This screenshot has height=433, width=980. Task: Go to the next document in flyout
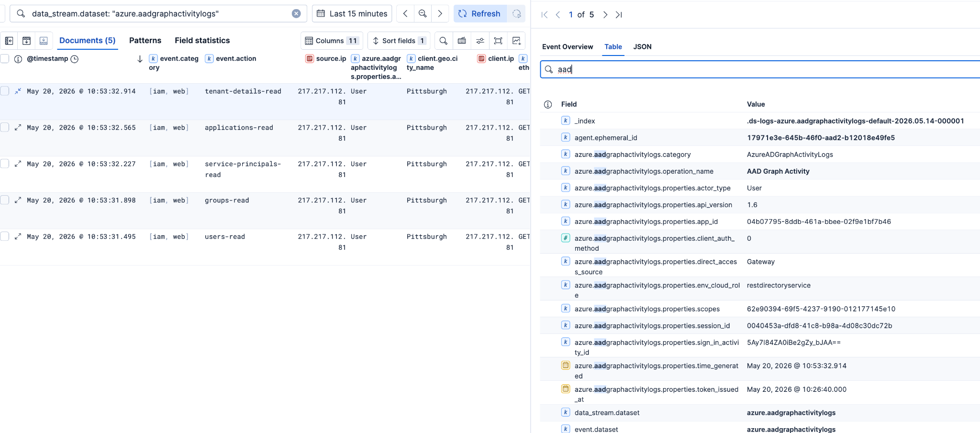[x=605, y=15]
